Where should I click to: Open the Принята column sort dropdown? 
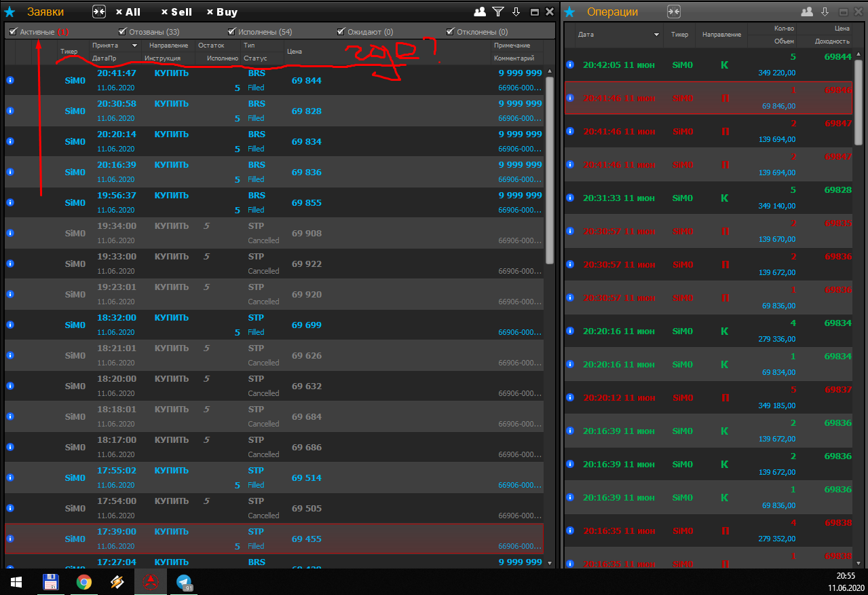(x=134, y=46)
